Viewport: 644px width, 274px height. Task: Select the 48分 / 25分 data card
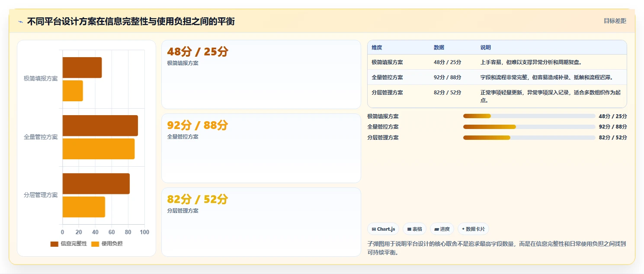[261, 74]
